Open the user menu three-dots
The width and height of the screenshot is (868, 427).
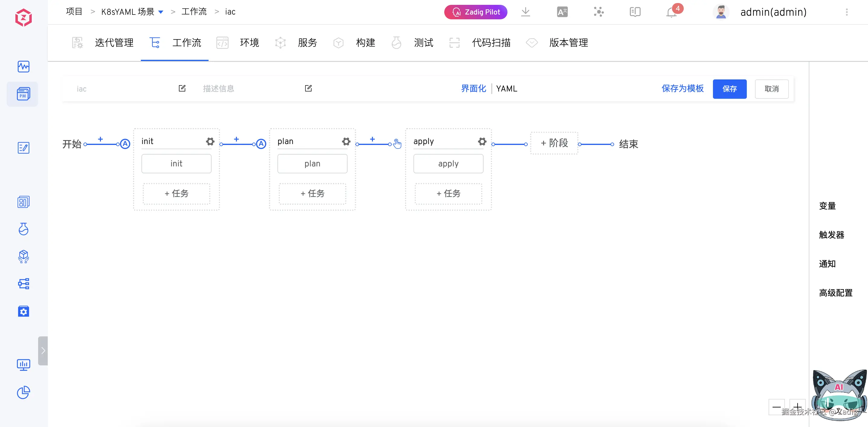point(847,12)
